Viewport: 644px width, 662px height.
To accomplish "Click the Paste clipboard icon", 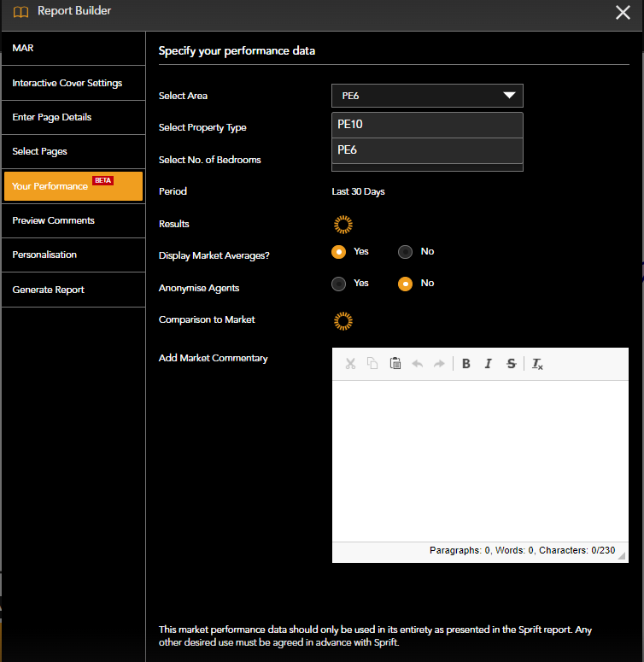I will tap(395, 364).
